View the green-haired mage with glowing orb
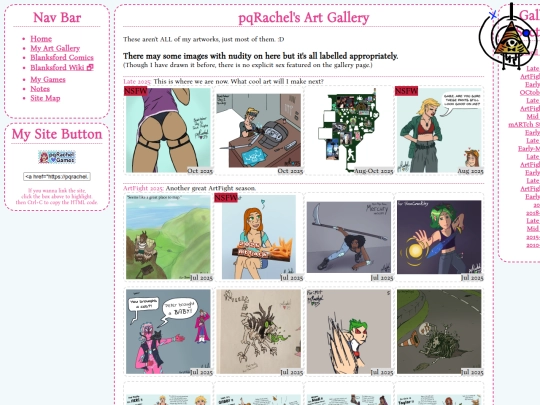This screenshot has height=405, width=540. pyautogui.click(x=439, y=237)
